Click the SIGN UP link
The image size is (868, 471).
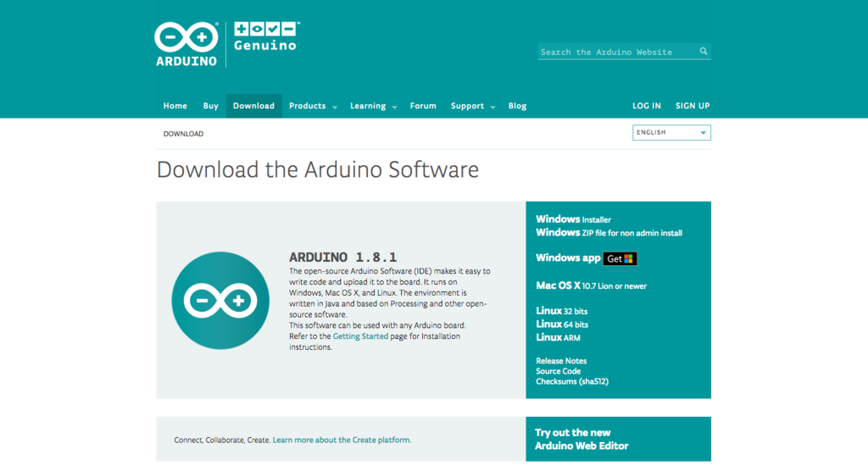(693, 106)
